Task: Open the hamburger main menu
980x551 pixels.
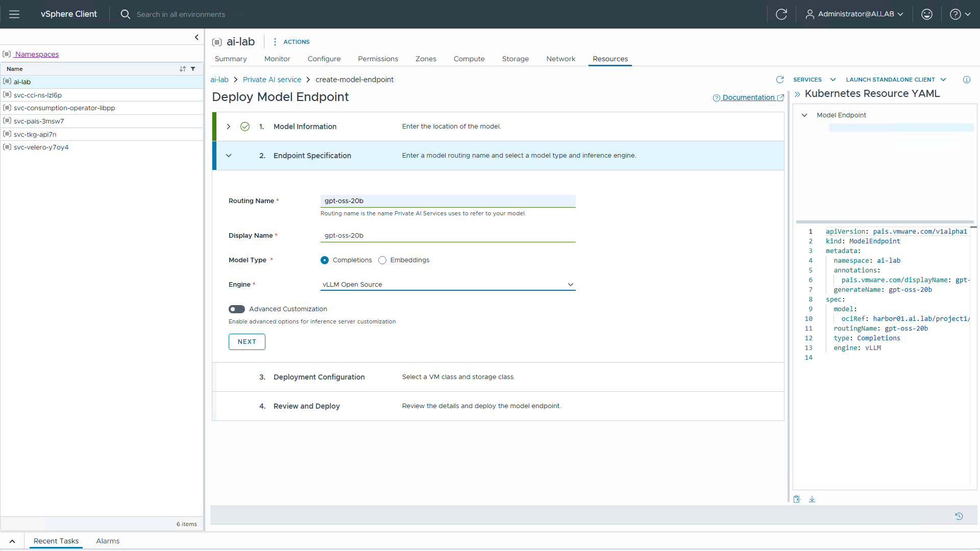Action: click(14, 14)
